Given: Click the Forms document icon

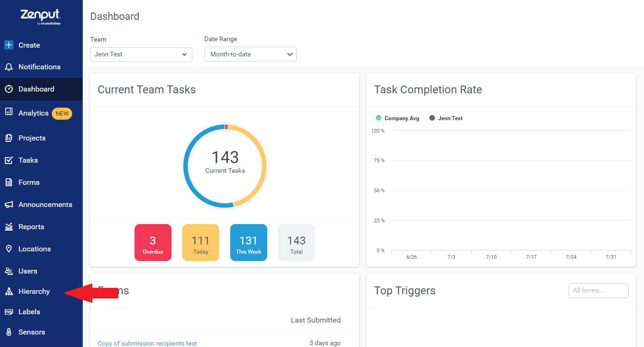Looking at the screenshot, I should pyautogui.click(x=9, y=183).
